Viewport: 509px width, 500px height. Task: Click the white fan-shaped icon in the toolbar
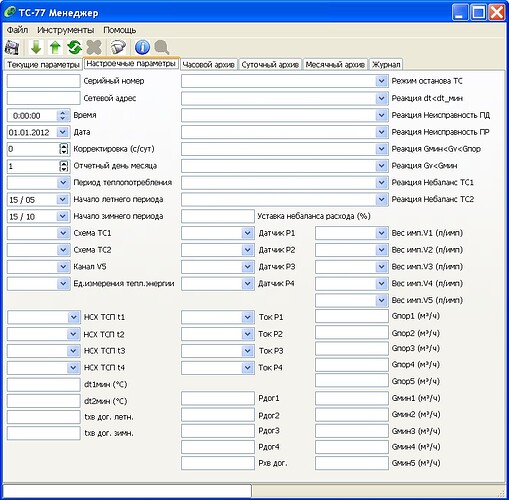[x=118, y=47]
